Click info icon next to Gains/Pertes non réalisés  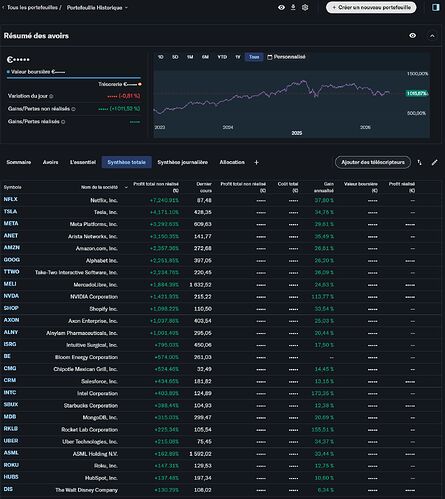pyautogui.click(x=73, y=109)
